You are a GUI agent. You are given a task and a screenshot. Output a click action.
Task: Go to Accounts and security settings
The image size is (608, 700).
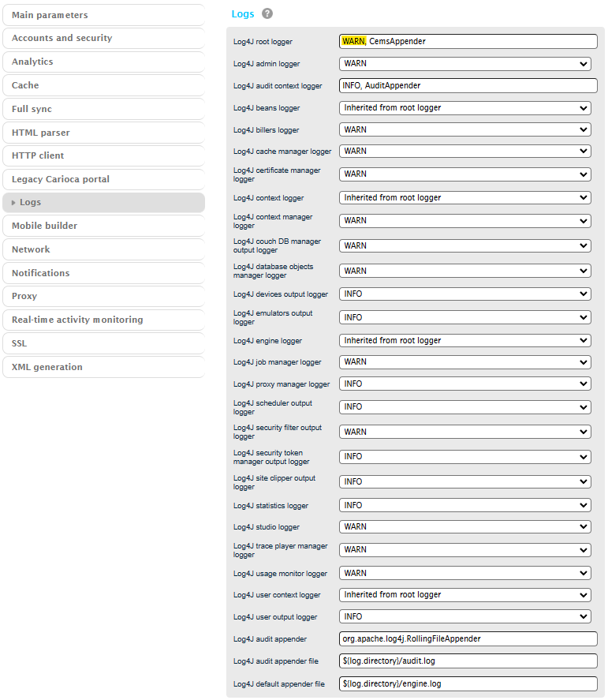coord(103,38)
